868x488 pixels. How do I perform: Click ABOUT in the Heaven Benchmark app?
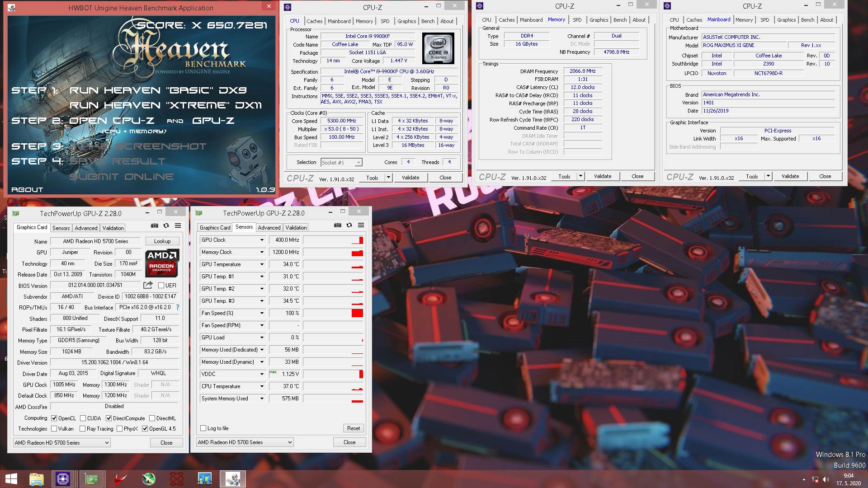point(27,190)
